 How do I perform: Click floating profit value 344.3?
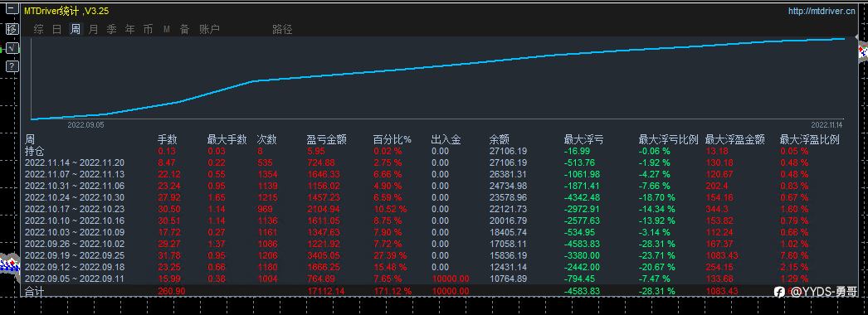pyautogui.click(x=716, y=209)
